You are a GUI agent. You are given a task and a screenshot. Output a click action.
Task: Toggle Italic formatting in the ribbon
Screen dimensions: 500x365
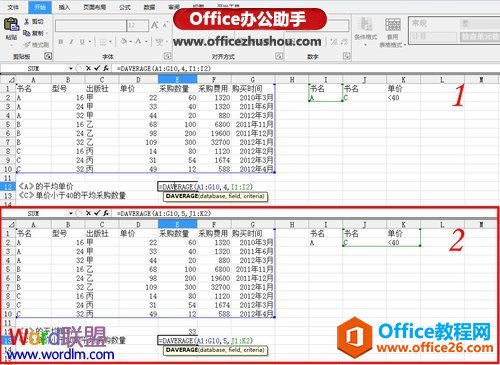click(71, 42)
